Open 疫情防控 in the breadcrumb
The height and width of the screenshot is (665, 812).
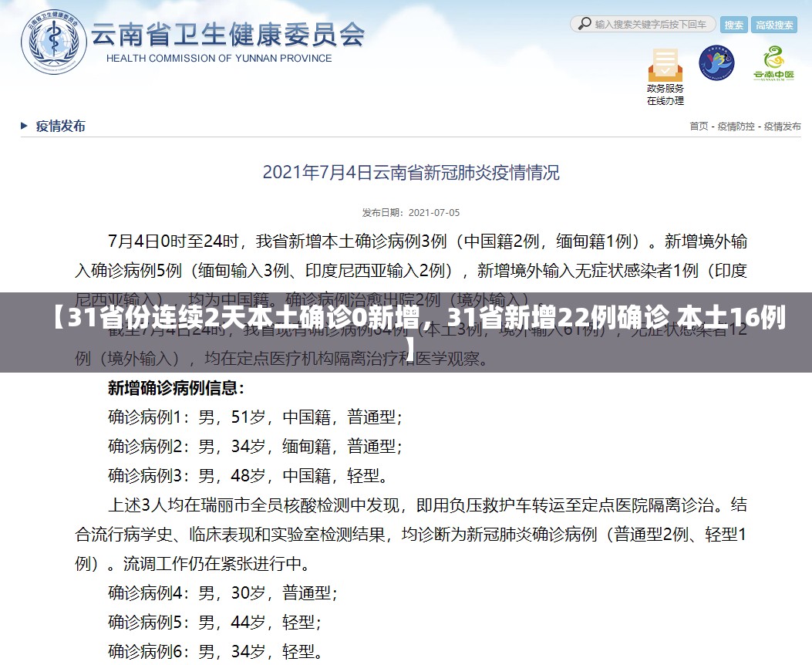point(736,127)
